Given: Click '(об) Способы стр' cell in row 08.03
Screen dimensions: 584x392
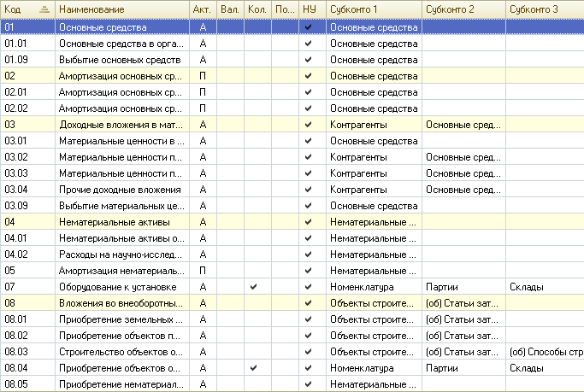Looking at the screenshot, I should pos(546,352).
